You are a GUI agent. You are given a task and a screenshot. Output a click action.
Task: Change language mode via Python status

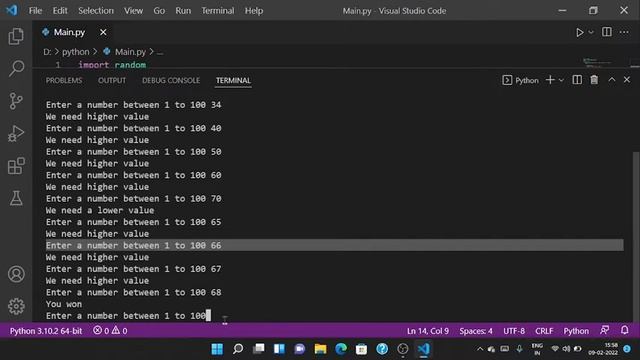(576, 331)
